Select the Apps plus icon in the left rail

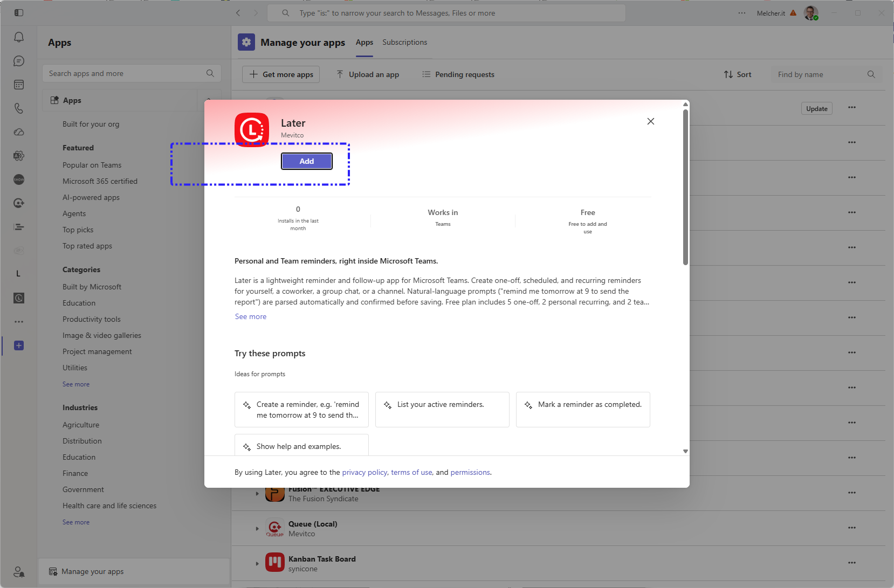click(x=19, y=345)
